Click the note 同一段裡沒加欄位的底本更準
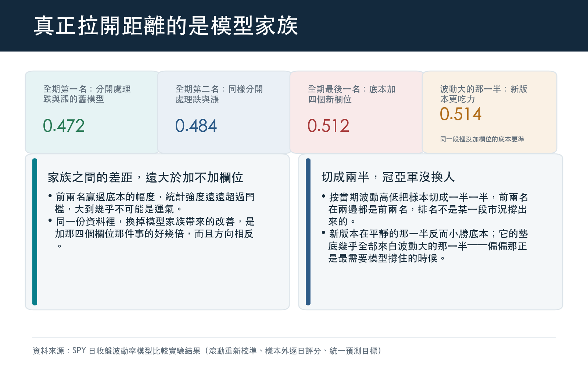Screen dimensions: 588x368 pos(482,139)
